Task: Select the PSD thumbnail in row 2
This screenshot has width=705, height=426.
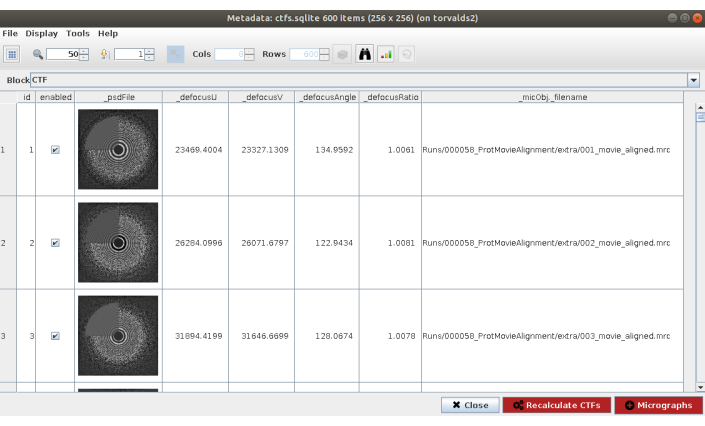Action: [x=118, y=242]
